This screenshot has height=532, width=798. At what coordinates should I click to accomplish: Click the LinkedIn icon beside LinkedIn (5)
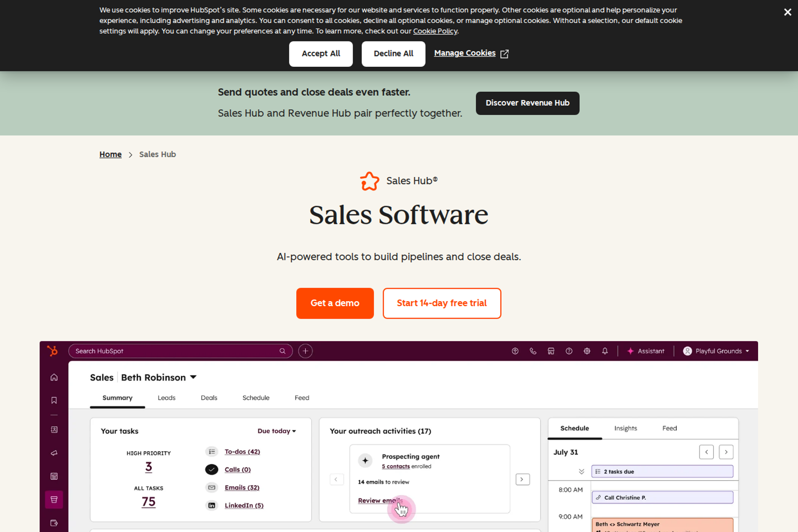click(212, 506)
